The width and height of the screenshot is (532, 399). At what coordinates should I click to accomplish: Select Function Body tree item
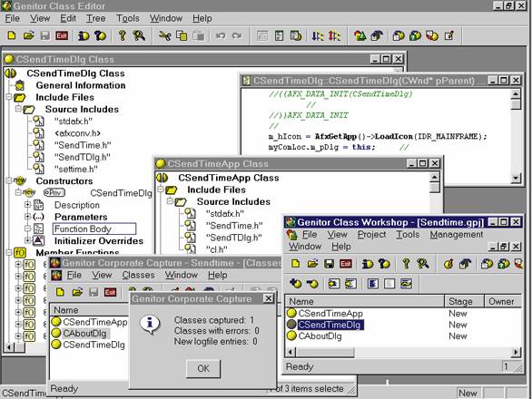click(x=94, y=229)
